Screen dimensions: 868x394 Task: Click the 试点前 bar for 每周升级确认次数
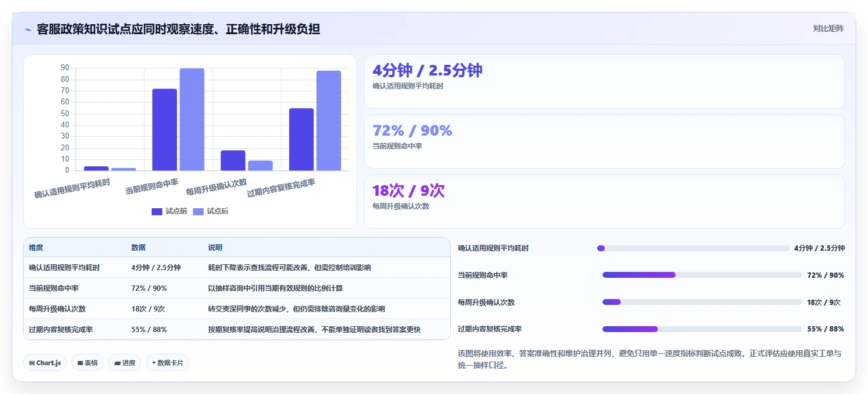(233, 160)
